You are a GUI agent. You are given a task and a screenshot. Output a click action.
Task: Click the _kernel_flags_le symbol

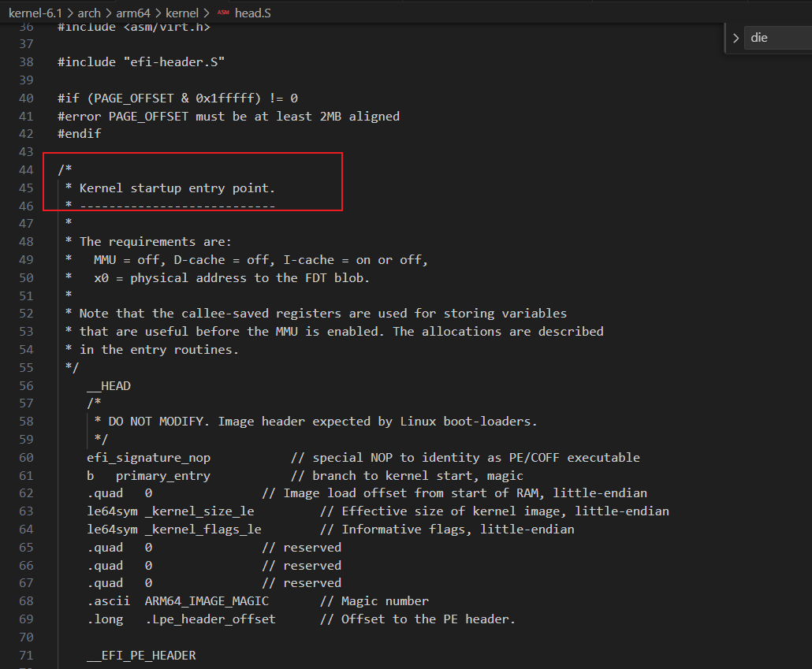pyautogui.click(x=203, y=530)
